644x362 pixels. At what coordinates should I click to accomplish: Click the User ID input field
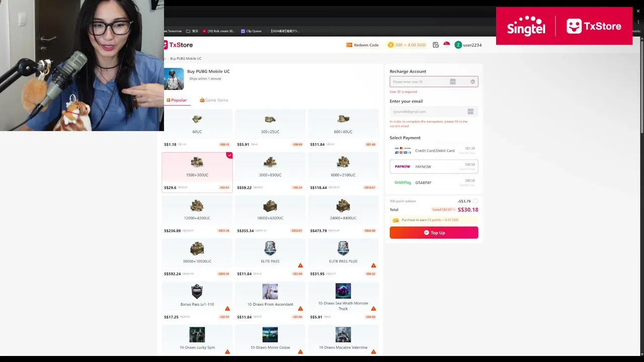tap(434, 81)
